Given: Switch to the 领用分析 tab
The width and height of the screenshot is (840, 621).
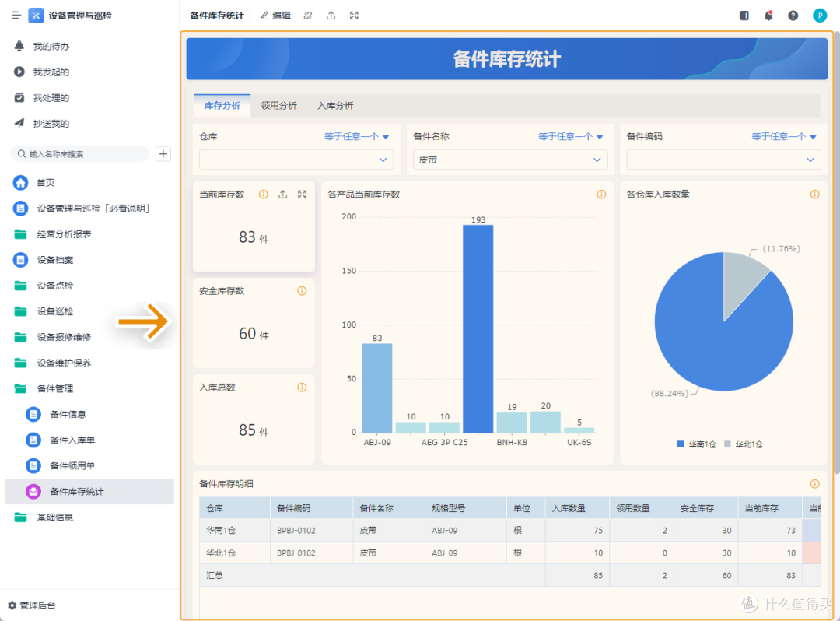Looking at the screenshot, I should point(278,106).
